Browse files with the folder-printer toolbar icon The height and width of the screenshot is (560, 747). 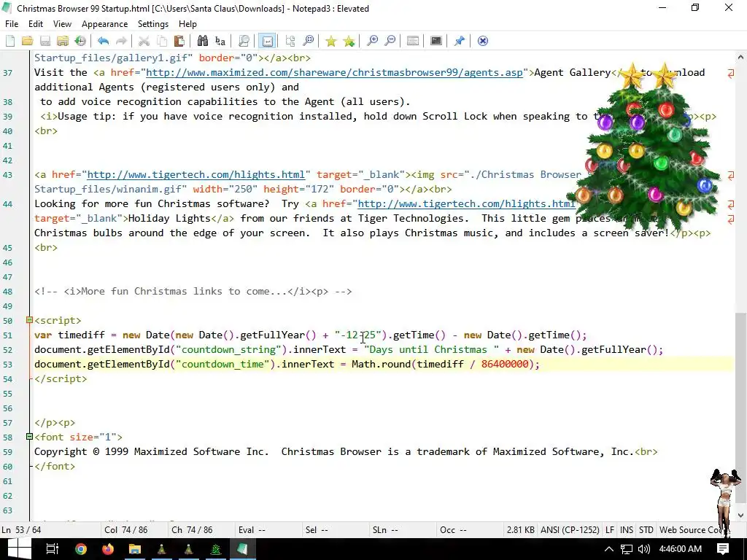63,41
